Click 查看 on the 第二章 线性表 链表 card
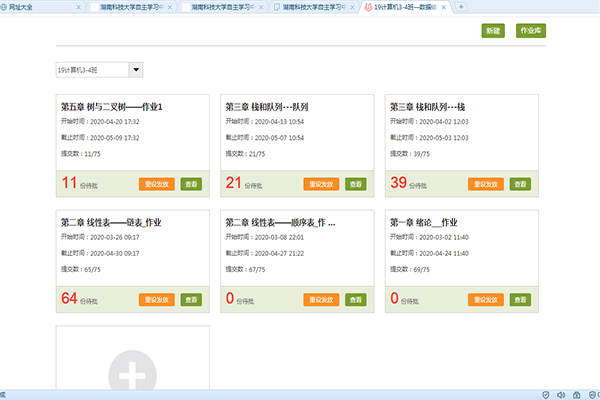 click(x=192, y=299)
